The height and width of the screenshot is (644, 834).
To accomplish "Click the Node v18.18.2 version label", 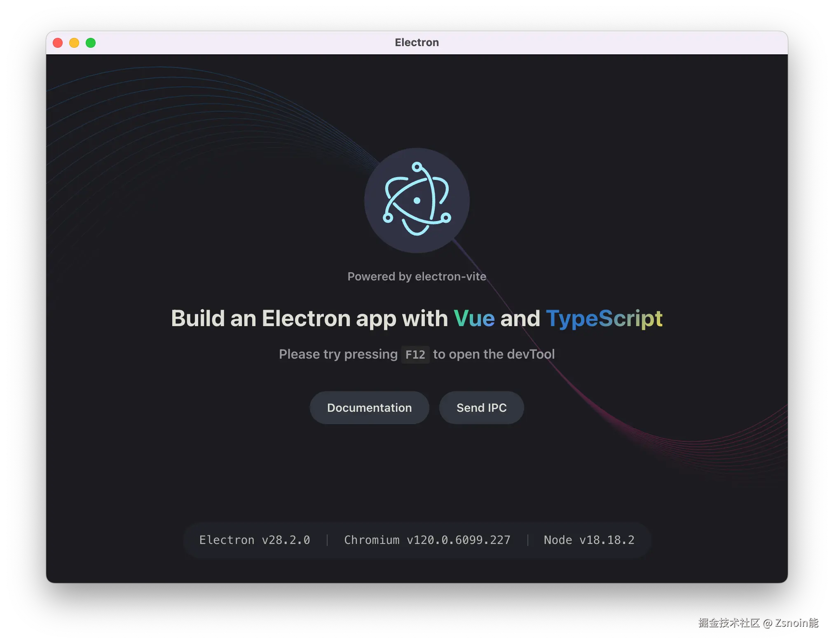I will 589,540.
